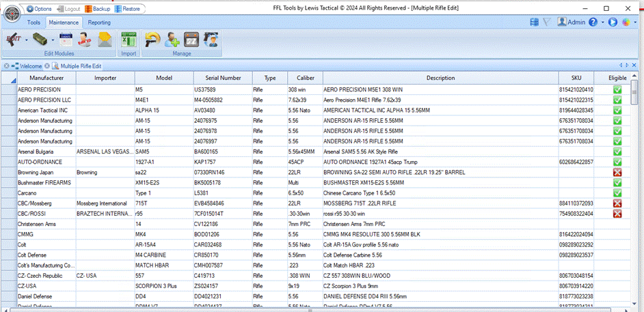Switch to the Welcome document tab

pos(27,66)
